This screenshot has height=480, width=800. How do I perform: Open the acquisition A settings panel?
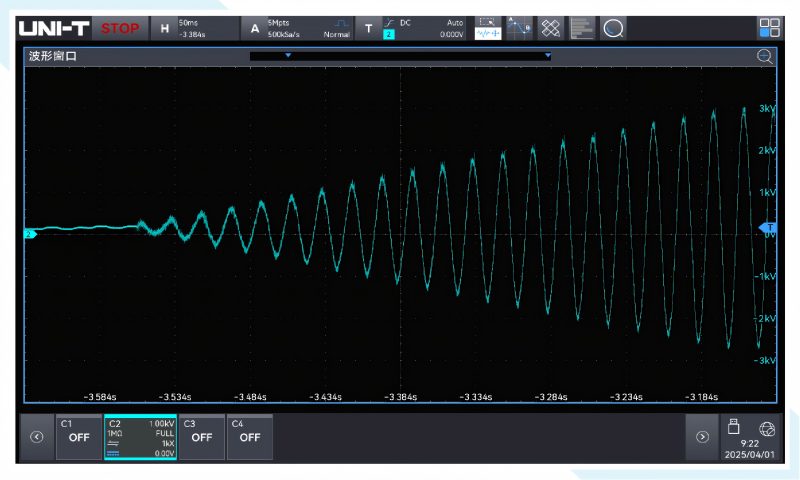255,29
